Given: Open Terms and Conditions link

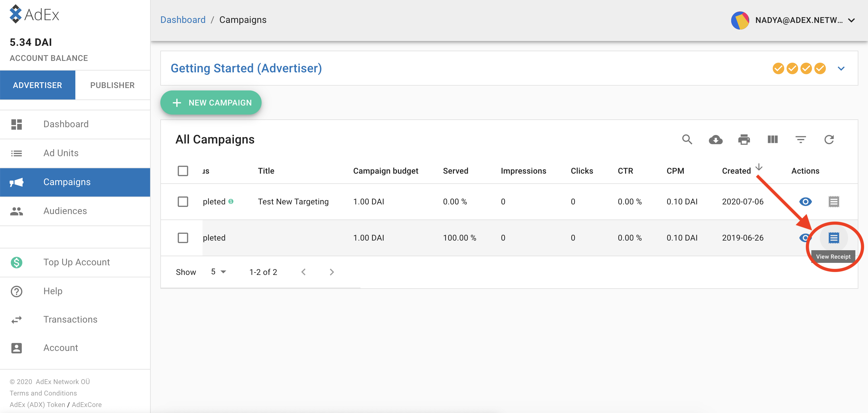Looking at the screenshot, I should click(43, 393).
